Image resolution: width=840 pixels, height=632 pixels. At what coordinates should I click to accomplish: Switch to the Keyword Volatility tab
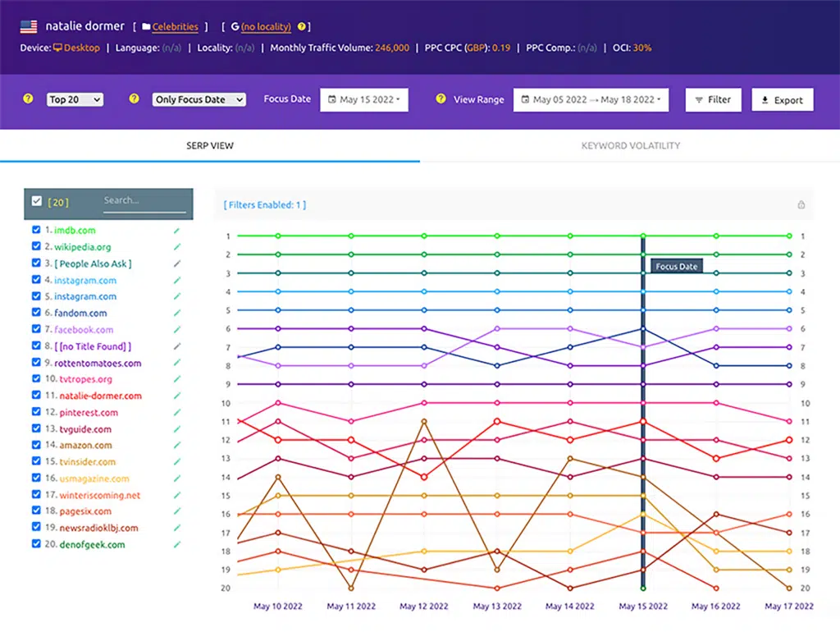[x=630, y=146]
